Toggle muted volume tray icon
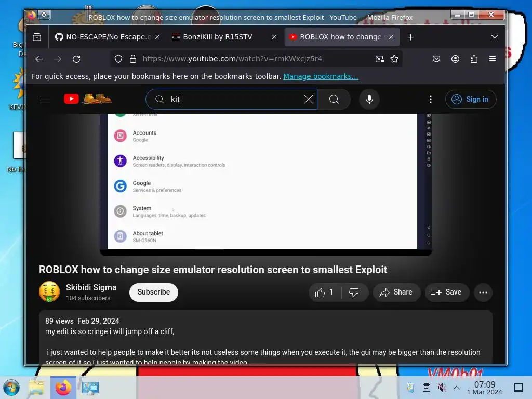532x399 pixels. pos(442,388)
